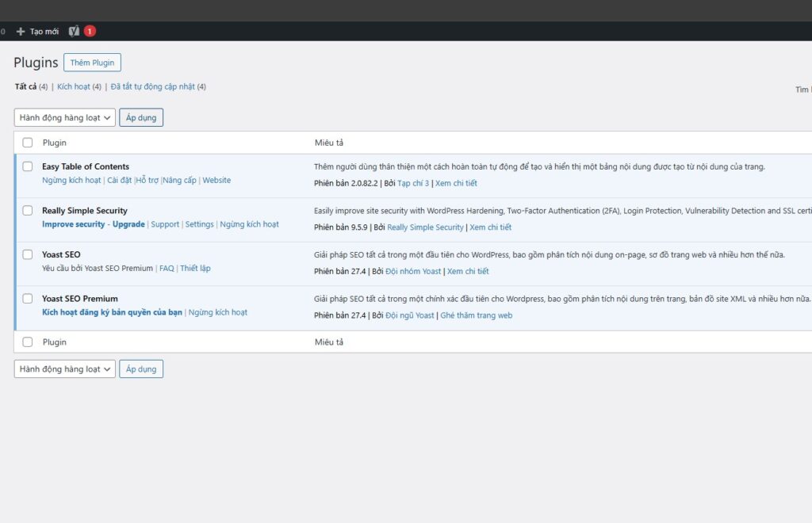
Task: Open Thiết lập link for Yoast SEO
Action: click(195, 268)
